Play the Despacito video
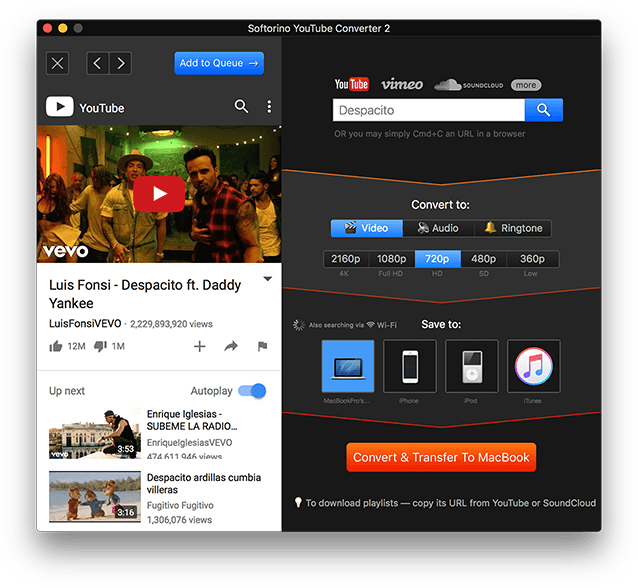This screenshot has height=588, width=638. [159, 194]
